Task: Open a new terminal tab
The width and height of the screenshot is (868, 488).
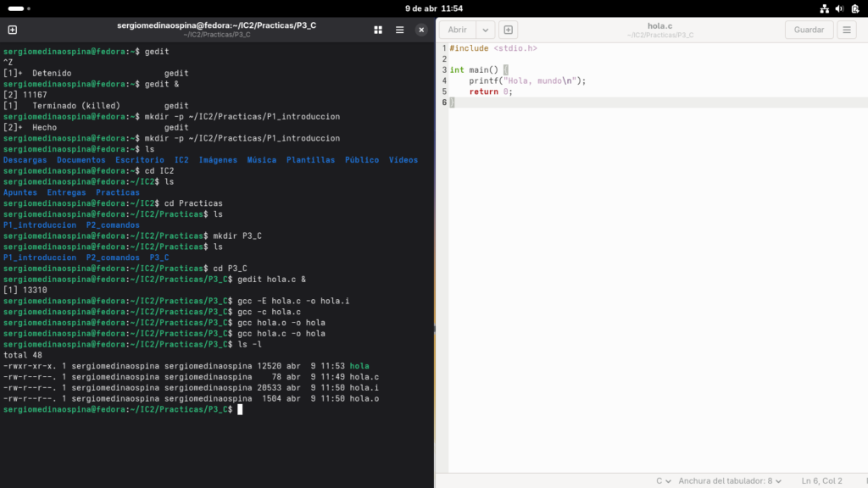Action: coord(13,30)
